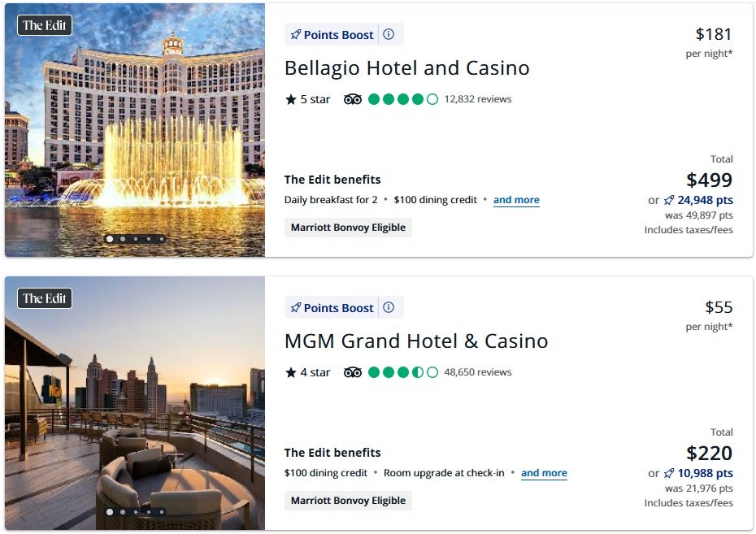Open the Bellagio Hotel and Casino listing title
Viewport: 756px width, 534px height.
(x=406, y=67)
